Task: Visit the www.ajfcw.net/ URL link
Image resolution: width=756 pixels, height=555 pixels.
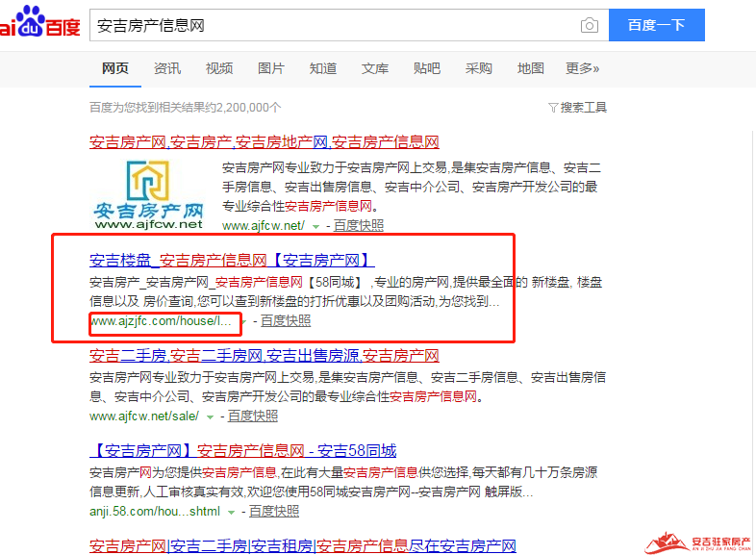Action: [264, 225]
